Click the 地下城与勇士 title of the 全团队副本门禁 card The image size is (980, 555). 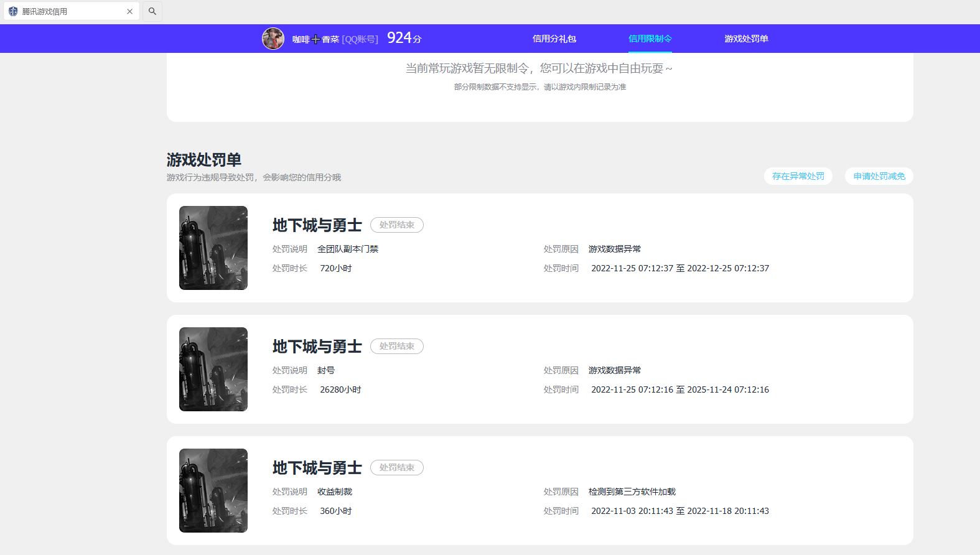pos(317,225)
